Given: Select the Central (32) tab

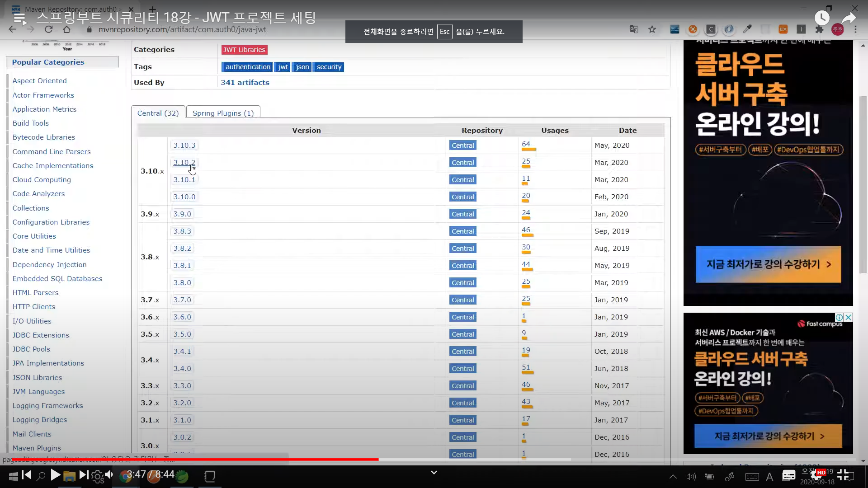Looking at the screenshot, I should [158, 113].
